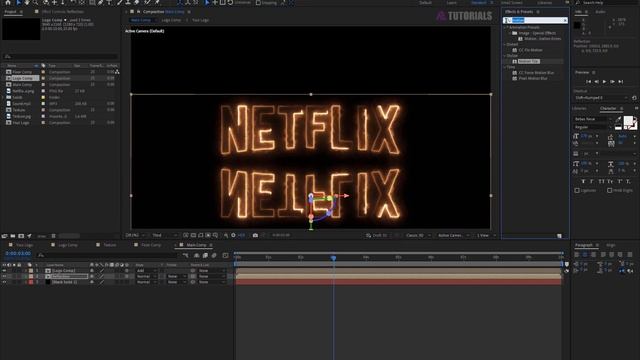The image size is (640, 360).
Task: Click the Effects & Presets search field
Action: point(536,20)
